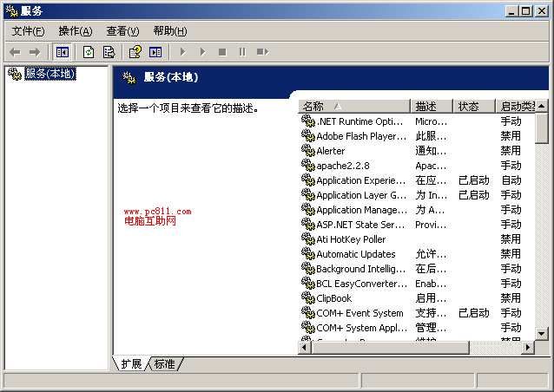Click the Refresh toolbar icon

pyautogui.click(x=89, y=52)
